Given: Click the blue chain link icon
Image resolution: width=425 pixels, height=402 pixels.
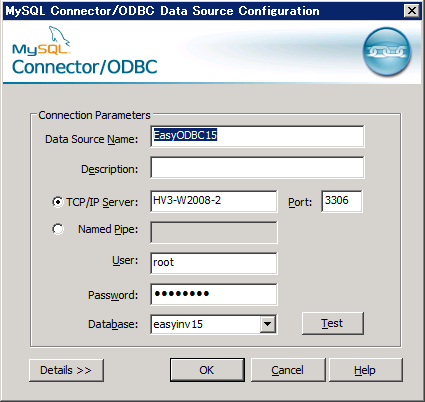Looking at the screenshot, I should (x=387, y=51).
